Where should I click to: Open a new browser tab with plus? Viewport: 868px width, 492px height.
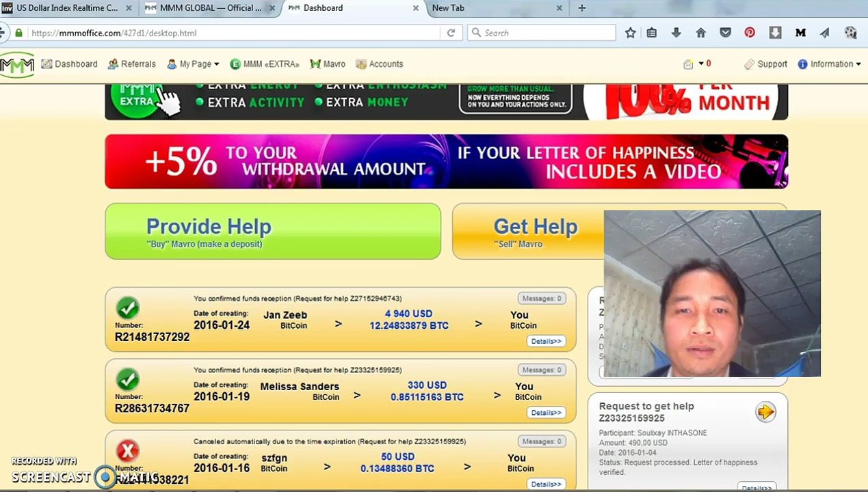[581, 8]
